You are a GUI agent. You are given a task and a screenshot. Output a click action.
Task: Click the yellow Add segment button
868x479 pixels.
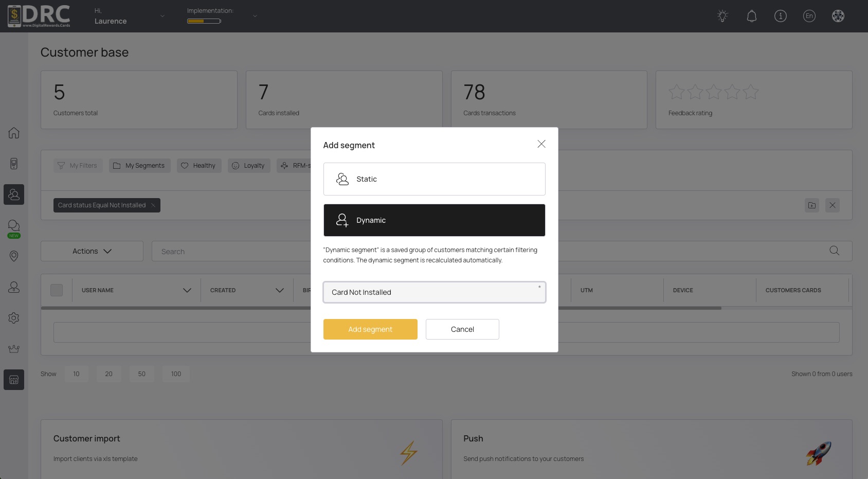point(370,329)
